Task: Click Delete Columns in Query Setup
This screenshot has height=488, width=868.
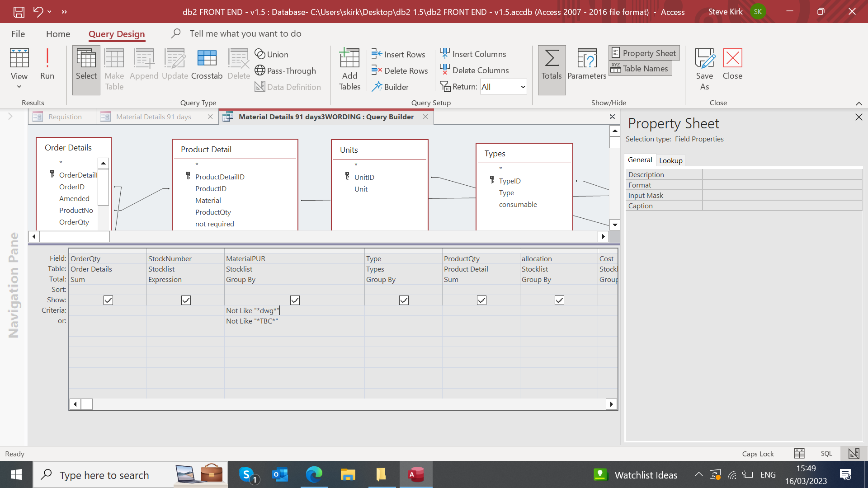Action: point(474,70)
